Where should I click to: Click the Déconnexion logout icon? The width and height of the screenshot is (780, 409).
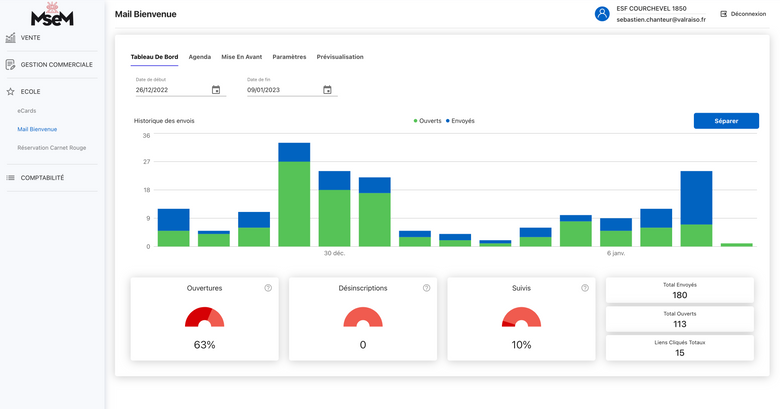coord(724,14)
